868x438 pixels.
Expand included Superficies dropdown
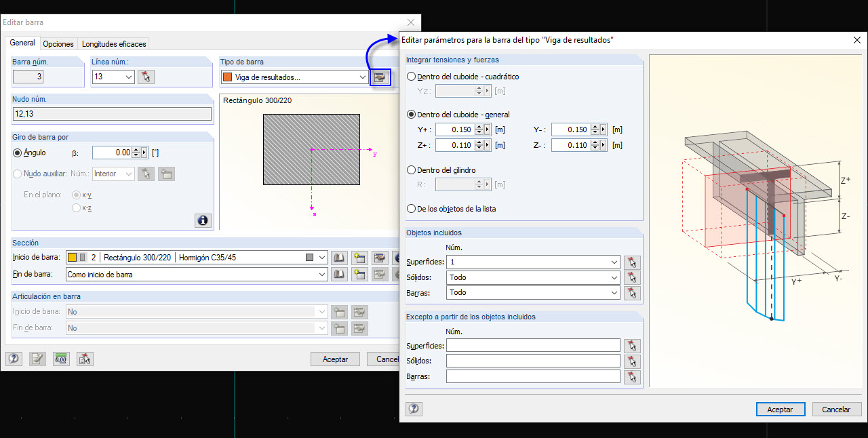pos(614,262)
